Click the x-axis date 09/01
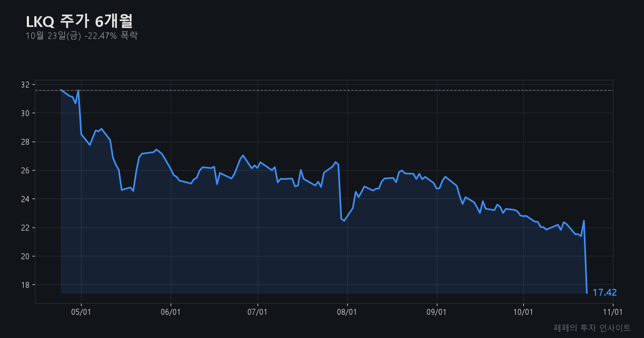Viewport: 644px width, 338px height. (437, 312)
